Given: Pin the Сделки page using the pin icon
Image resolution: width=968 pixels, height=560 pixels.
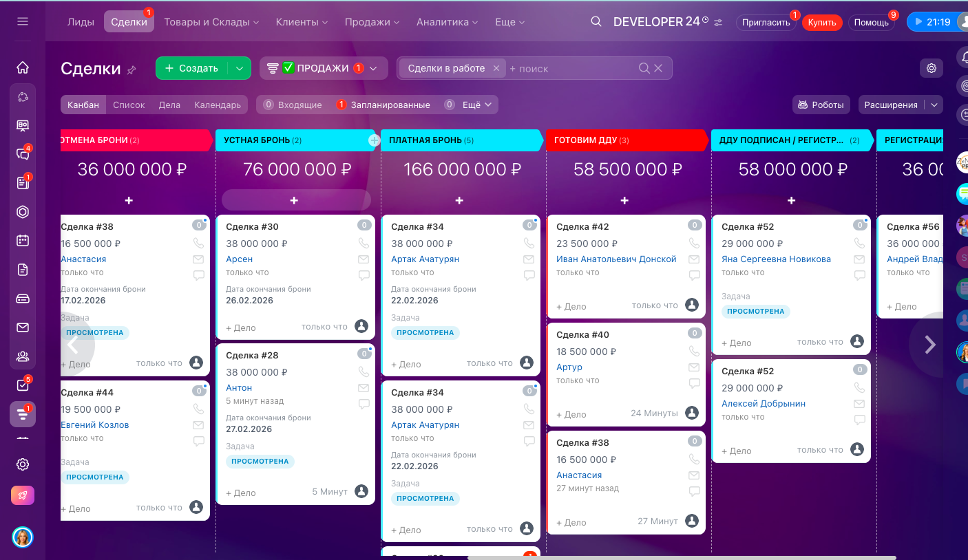Looking at the screenshot, I should tap(132, 69).
